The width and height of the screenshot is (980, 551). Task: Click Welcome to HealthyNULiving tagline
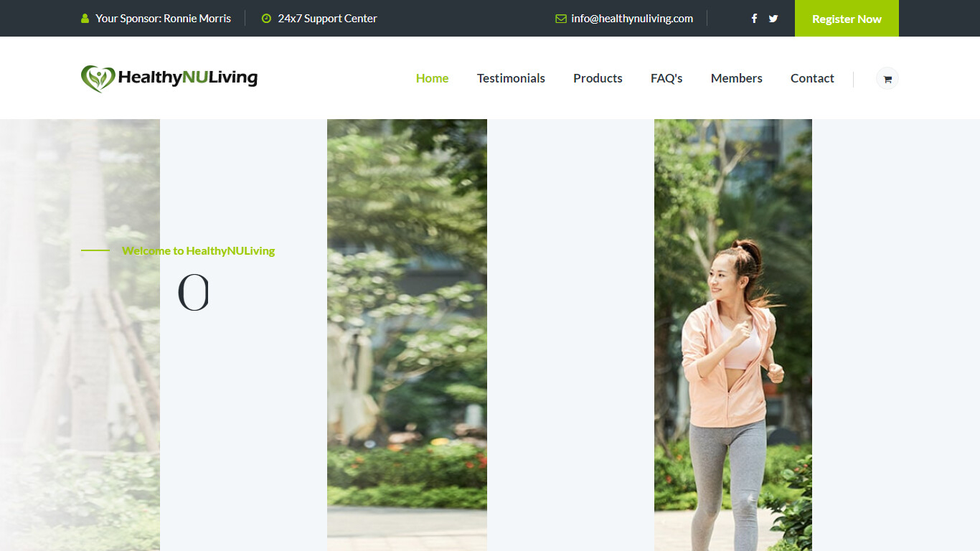198,250
